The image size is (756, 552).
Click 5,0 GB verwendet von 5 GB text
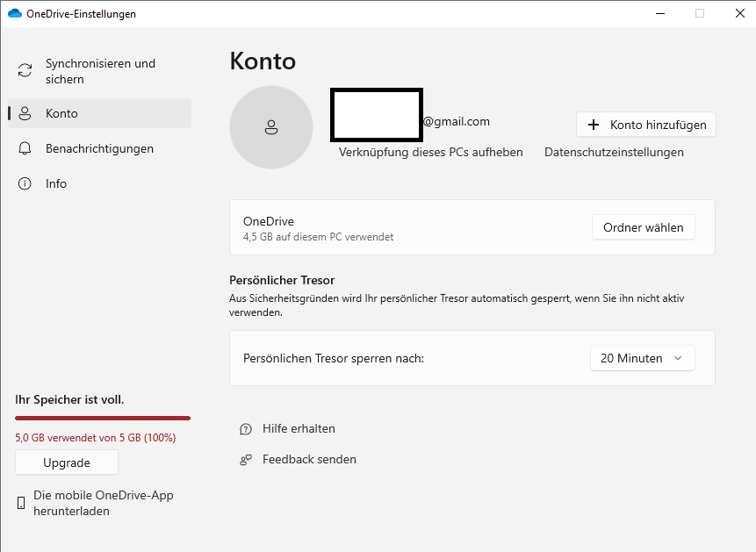[96, 438]
